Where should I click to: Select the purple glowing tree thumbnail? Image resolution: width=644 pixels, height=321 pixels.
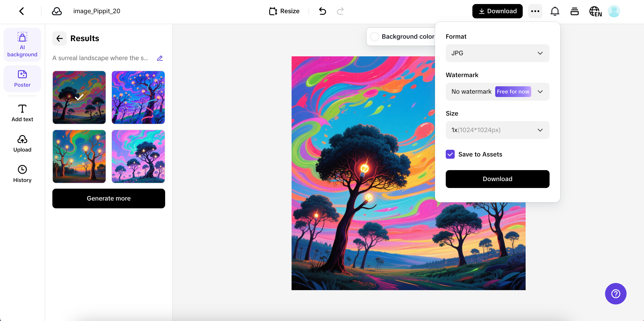(138, 97)
